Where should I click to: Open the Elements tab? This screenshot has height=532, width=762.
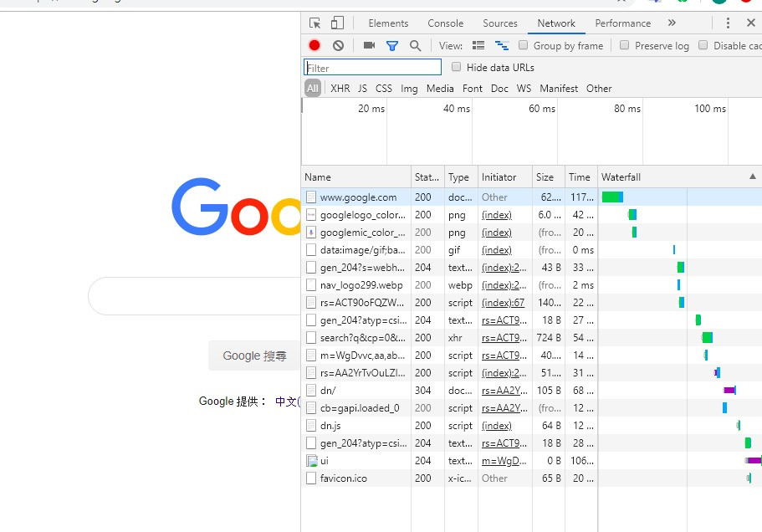[x=388, y=23]
